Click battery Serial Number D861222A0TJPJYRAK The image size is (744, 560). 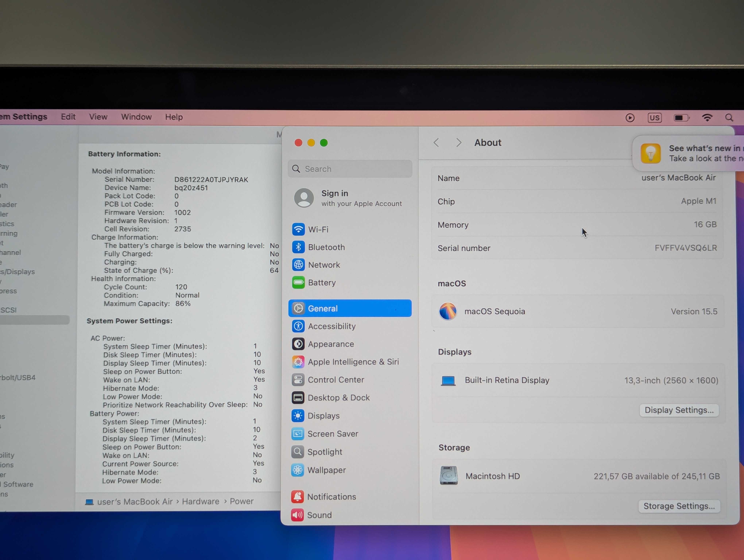tap(211, 180)
